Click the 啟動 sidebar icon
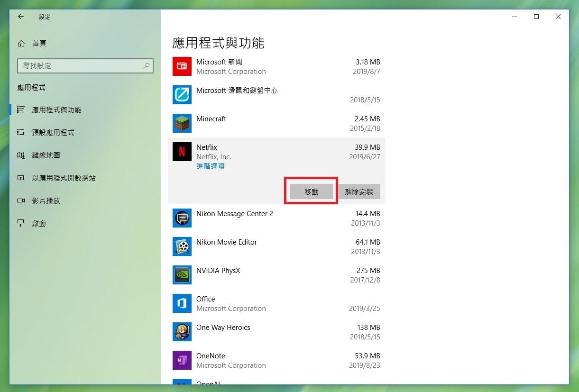The width and height of the screenshot is (579, 392). 21,223
